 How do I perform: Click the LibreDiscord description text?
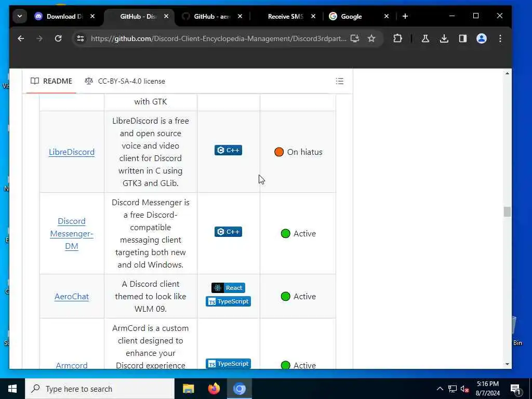point(150,152)
